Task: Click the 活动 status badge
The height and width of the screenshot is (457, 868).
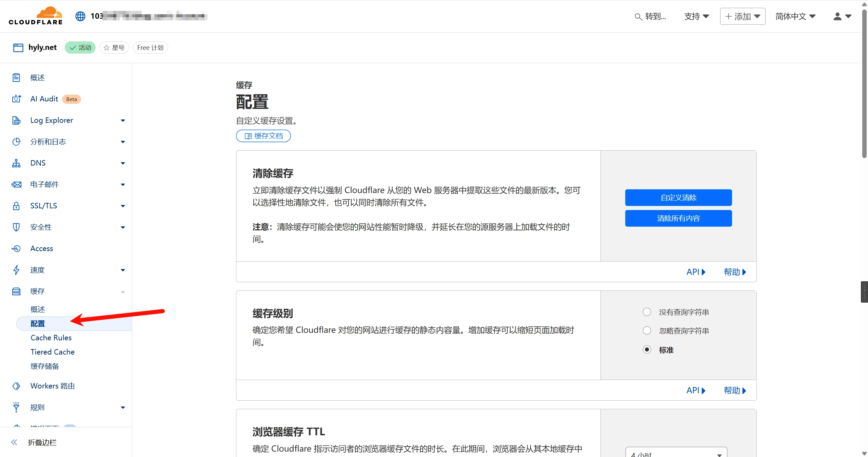Action: [x=80, y=48]
